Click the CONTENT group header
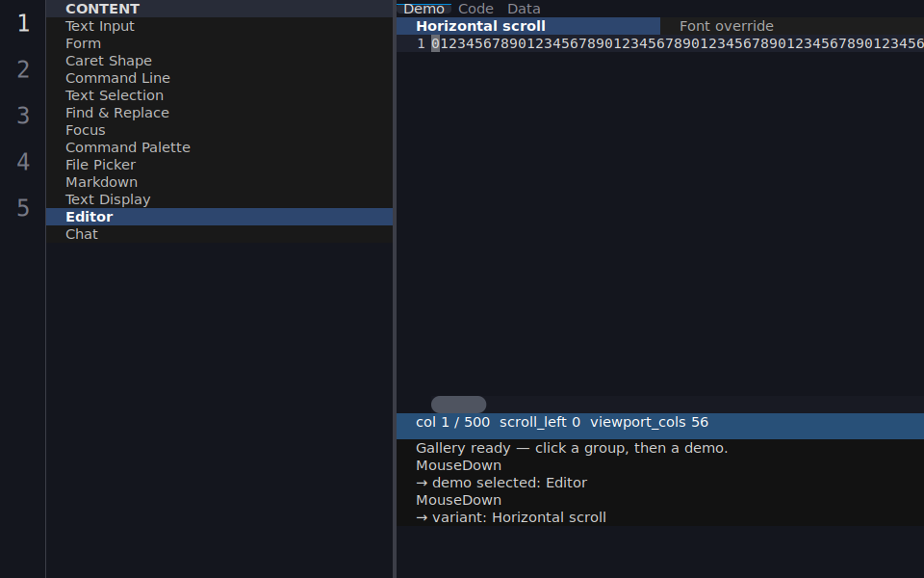 click(219, 9)
